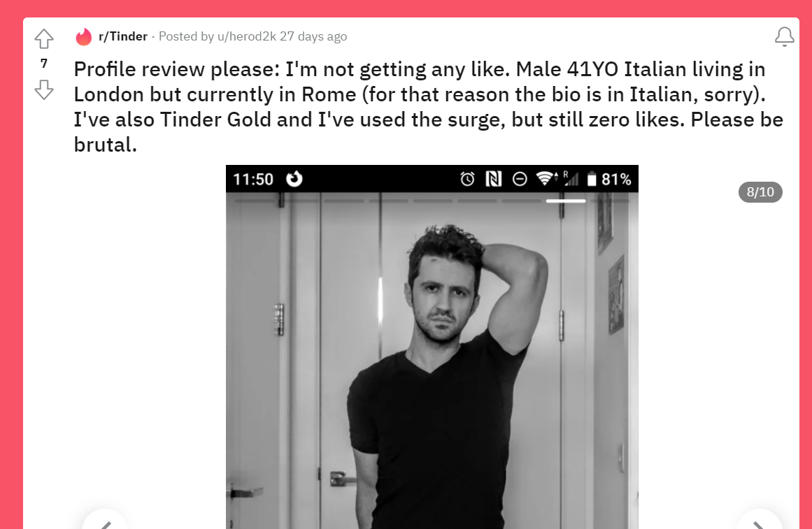Screen dimensions: 812x529
Task: Click the battery 81% indicator
Action: [x=609, y=179]
